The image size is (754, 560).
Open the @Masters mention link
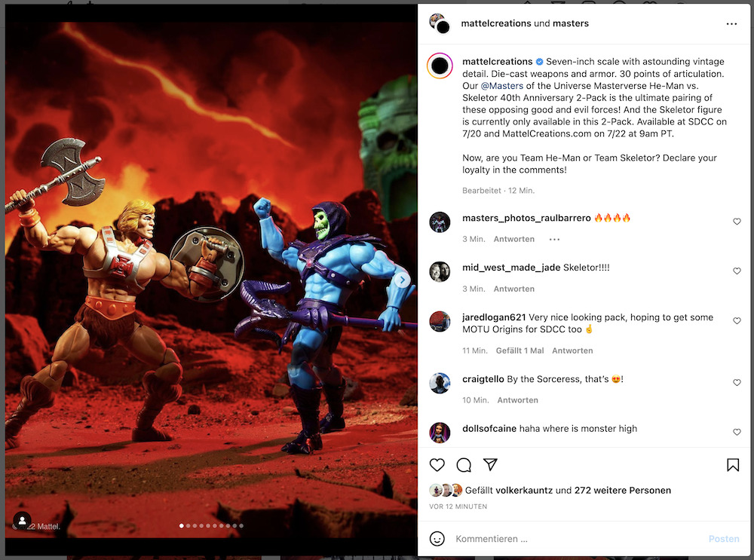point(502,86)
